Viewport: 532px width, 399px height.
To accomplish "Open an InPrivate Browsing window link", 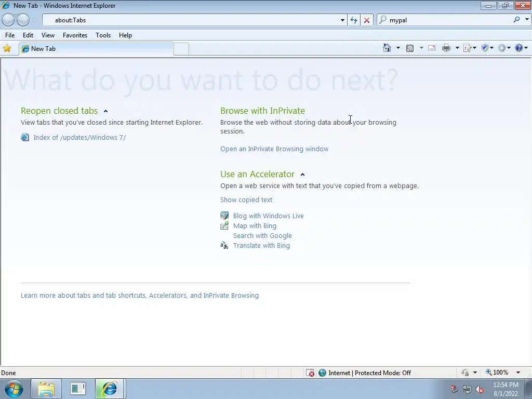I will (274, 149).
